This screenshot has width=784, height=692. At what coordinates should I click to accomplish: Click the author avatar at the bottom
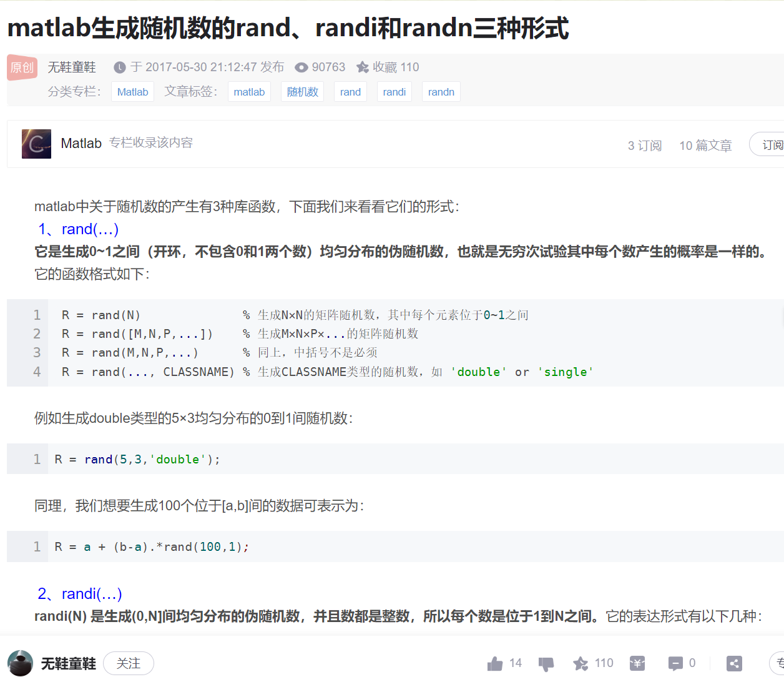click(x=20, y=663)
